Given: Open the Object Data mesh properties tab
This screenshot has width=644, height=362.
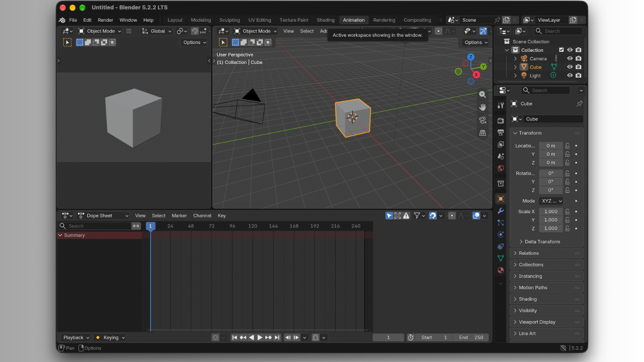Looking at the screenshot, I should pyautogui.click(x=500, y=258).
